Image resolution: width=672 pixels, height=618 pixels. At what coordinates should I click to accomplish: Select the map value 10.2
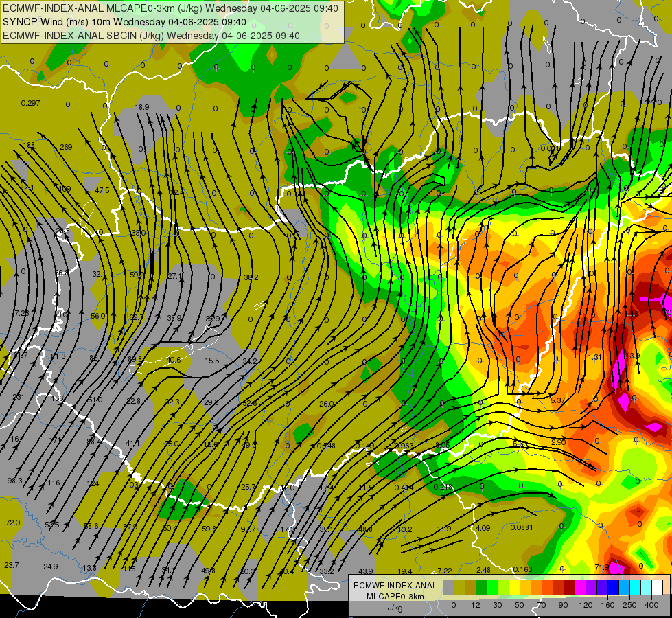click(405, 529)
